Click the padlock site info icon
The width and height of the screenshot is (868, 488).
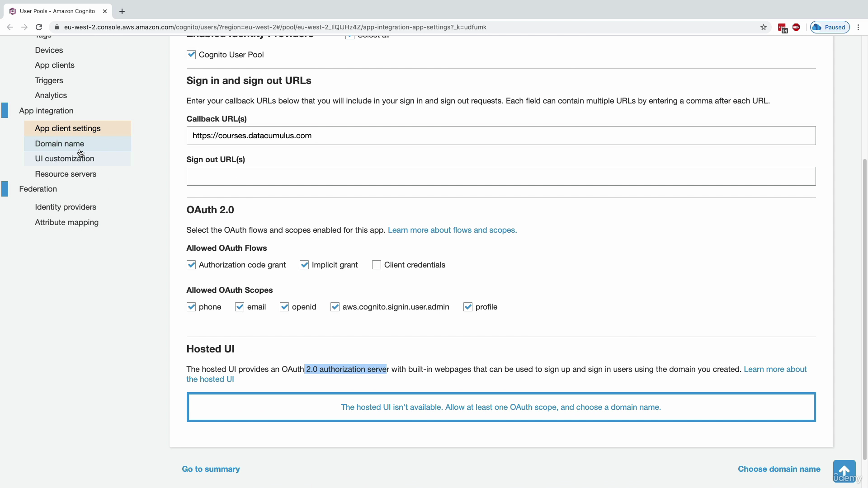click(57, 27)
